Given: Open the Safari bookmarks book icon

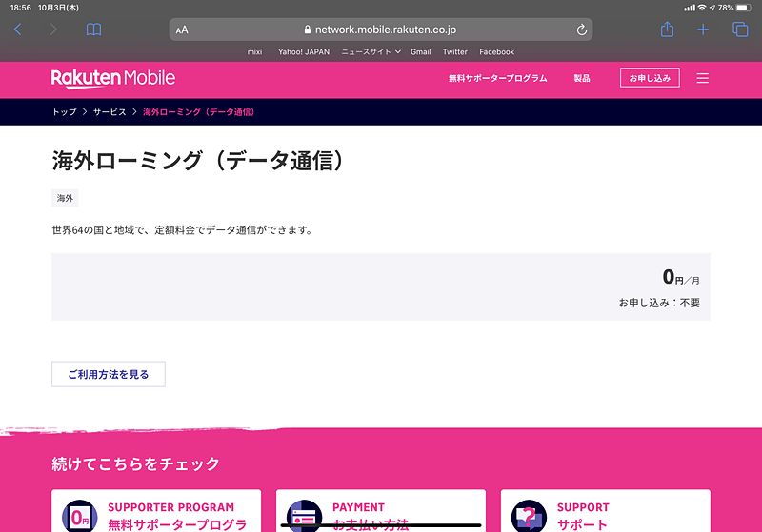Looking at the screenshot, I should pyautogui.click(x=93, y=30).
